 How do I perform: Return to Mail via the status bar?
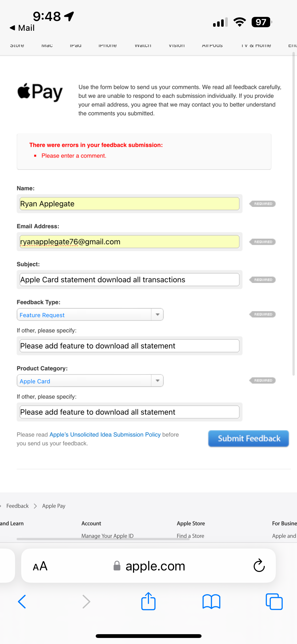(x=23, y=28)
